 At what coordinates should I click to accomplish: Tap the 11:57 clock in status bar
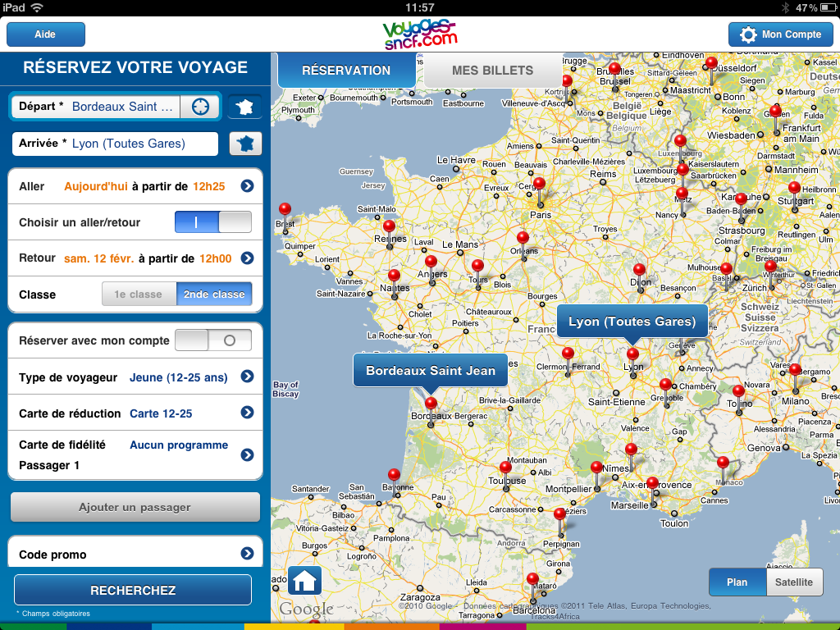click(x=420, y=7)
